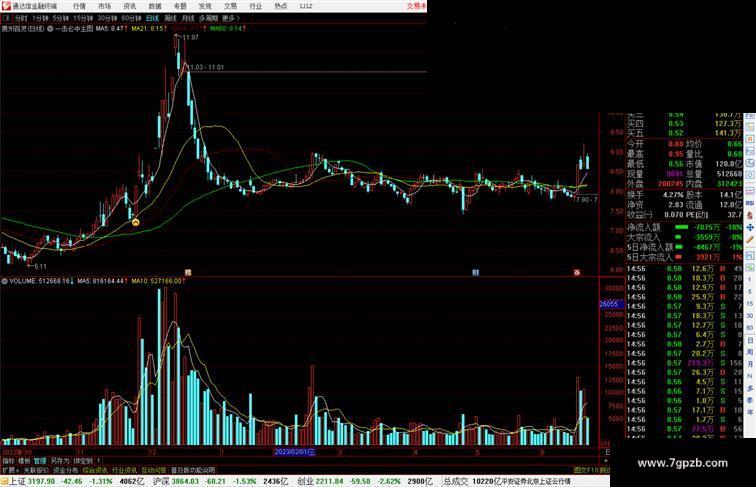The image size is (756, 487).
Task: Click the 季 period button in right toolbar
Action: [x=750, y=400]
